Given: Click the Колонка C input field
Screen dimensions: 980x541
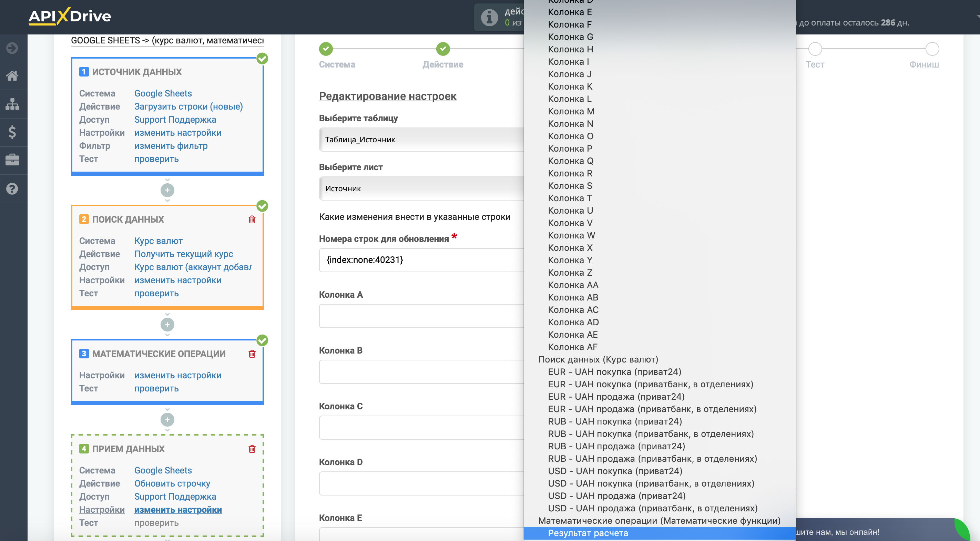Looking at the screenshot, I should [421, 428].
